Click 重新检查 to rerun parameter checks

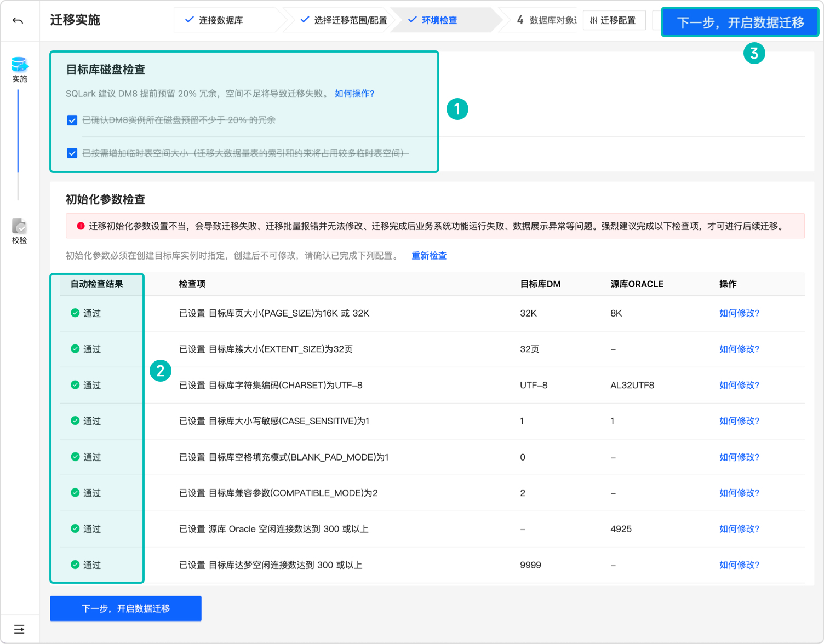click(x=429, y=256)
